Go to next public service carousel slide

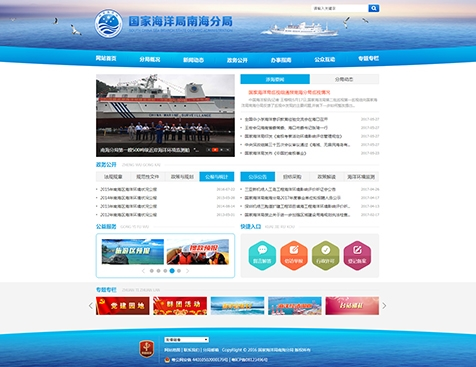click(x=187, y=271)
